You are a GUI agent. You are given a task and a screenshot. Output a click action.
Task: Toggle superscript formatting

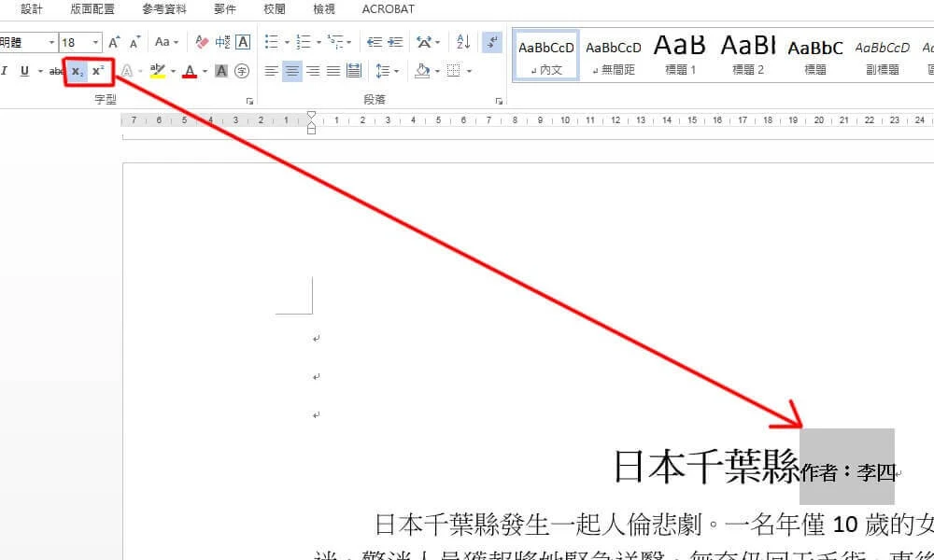coord(98,71)
